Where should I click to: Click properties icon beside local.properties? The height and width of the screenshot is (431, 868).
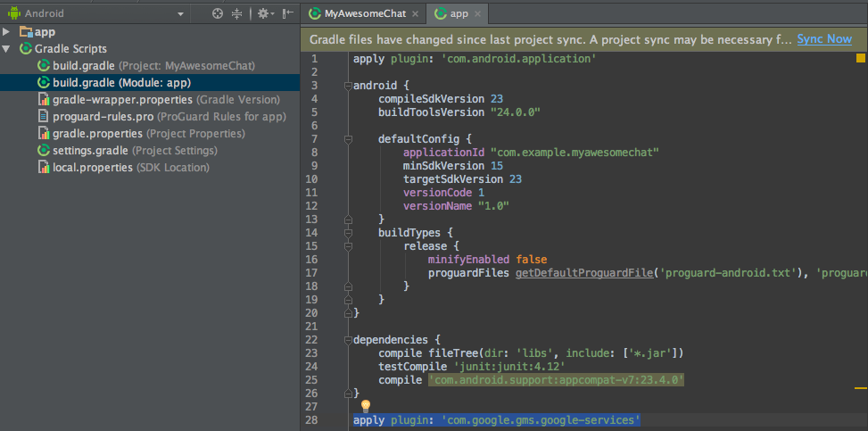pyautogui.click(x=43, y=167)
